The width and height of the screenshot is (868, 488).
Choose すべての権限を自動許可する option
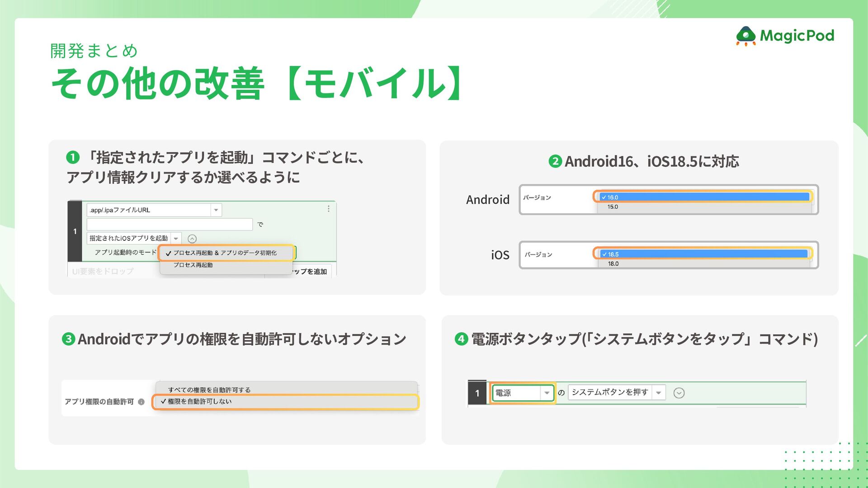(209, 389)
